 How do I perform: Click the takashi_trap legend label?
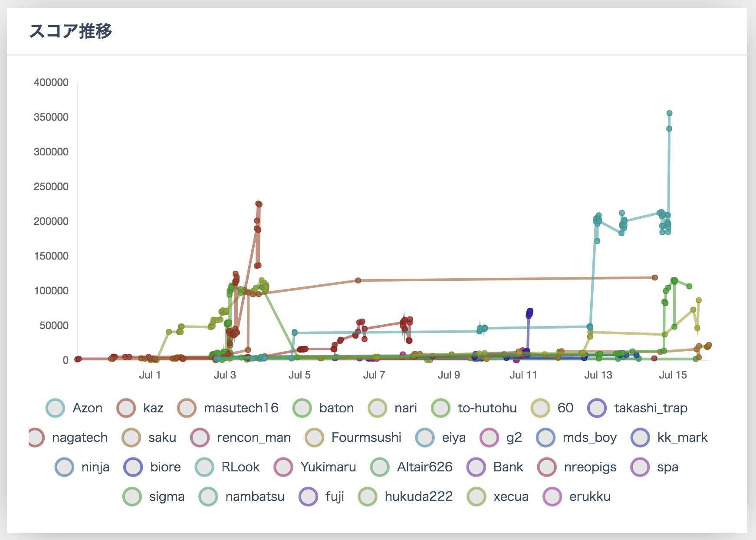tap(651, 408)
